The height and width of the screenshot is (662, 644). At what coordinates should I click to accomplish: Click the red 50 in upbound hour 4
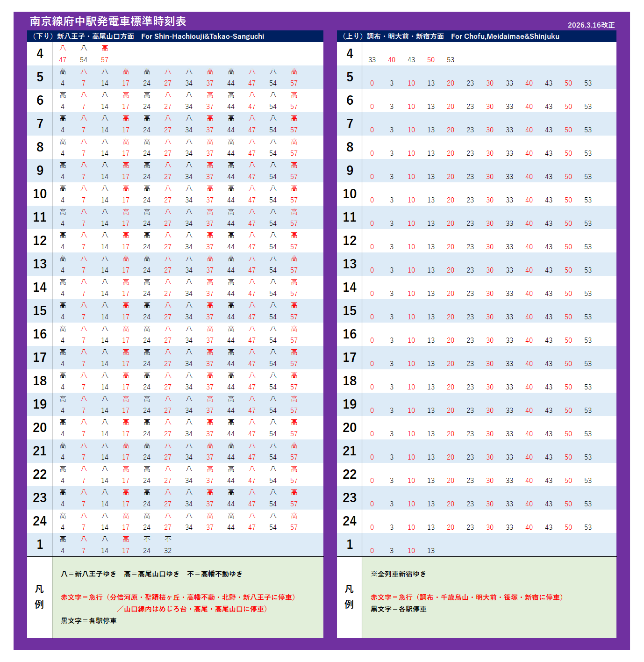(x=431, y=60)
